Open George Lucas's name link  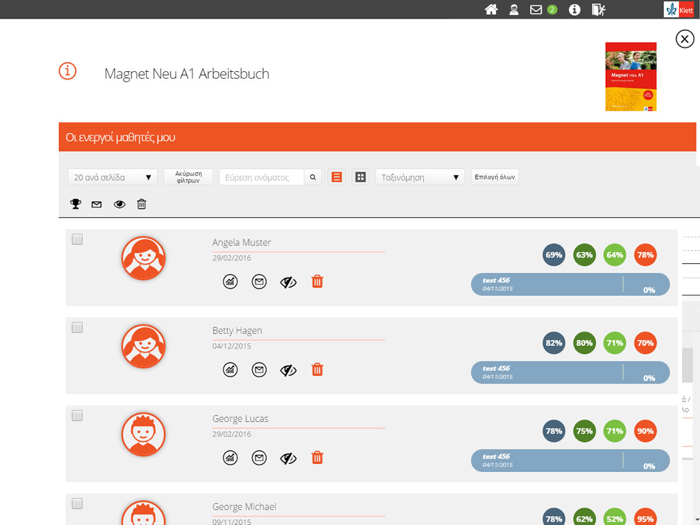(x=240, y=418)
